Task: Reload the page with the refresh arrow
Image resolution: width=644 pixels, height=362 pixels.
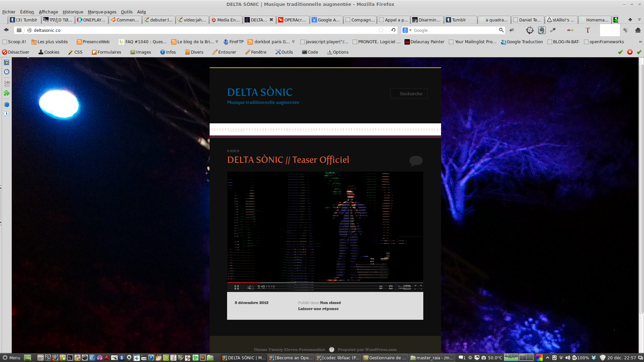Action: click(x=393, y=30)
